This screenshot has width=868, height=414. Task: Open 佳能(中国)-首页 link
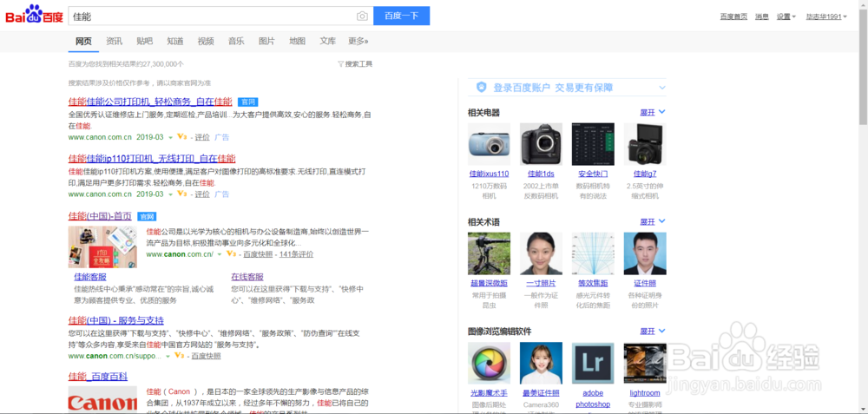[x=100, y=216]
